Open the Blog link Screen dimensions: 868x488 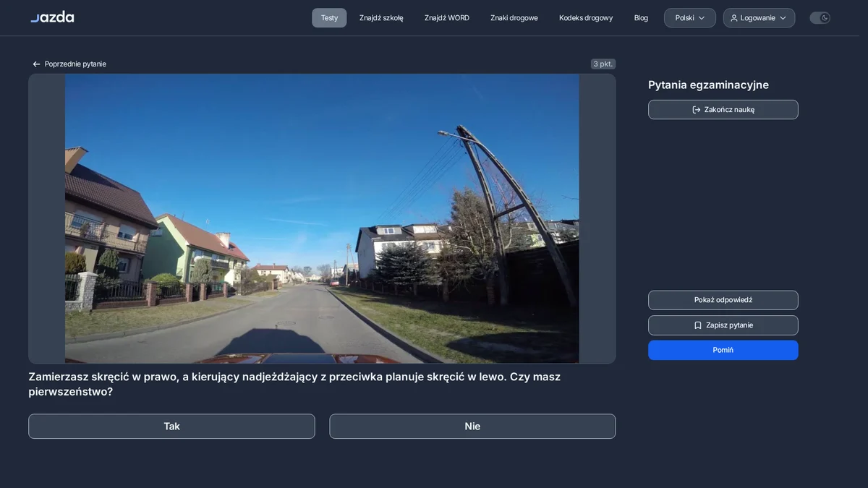coord(641,18)
